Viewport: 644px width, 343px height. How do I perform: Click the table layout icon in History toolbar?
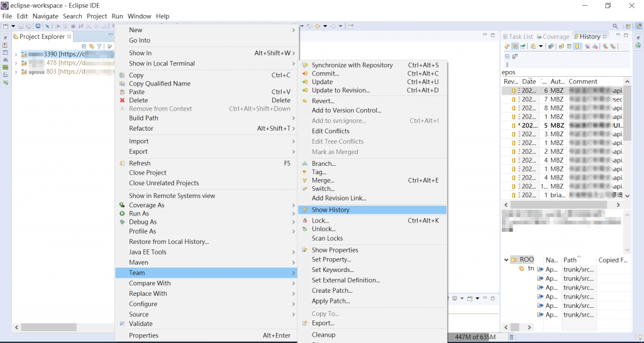point(569,46)
